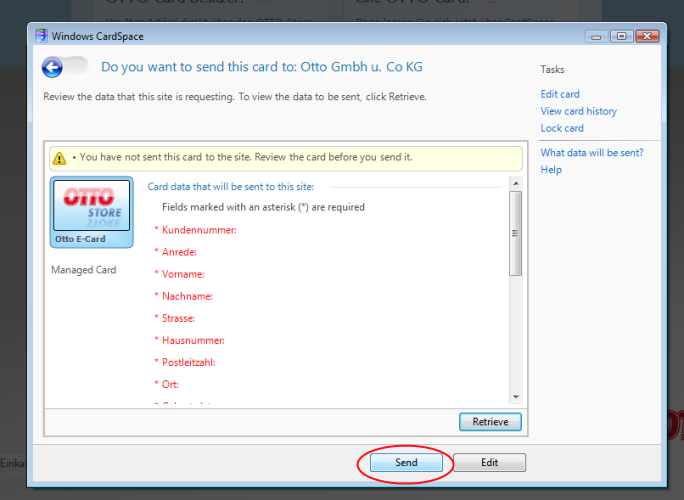Click the card data scrollbar thumb
The height and width of the screenshot is (500, 684).
point(516,233)
